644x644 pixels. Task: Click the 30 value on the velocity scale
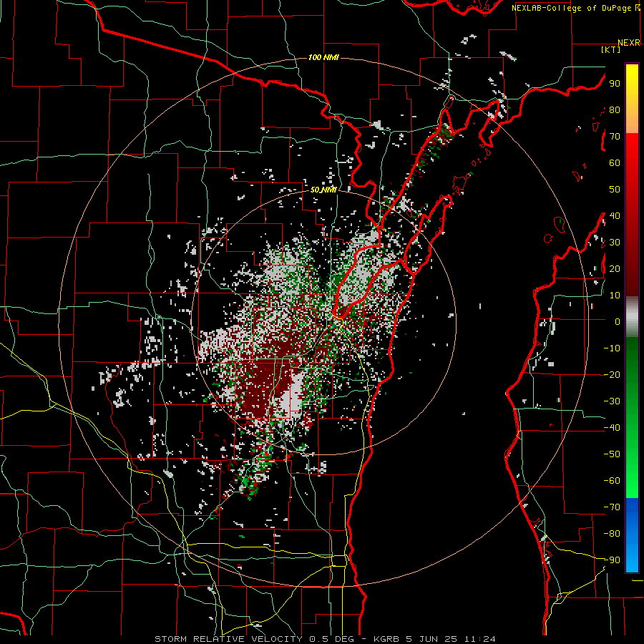pyautogui.click(x=615, y=243)
